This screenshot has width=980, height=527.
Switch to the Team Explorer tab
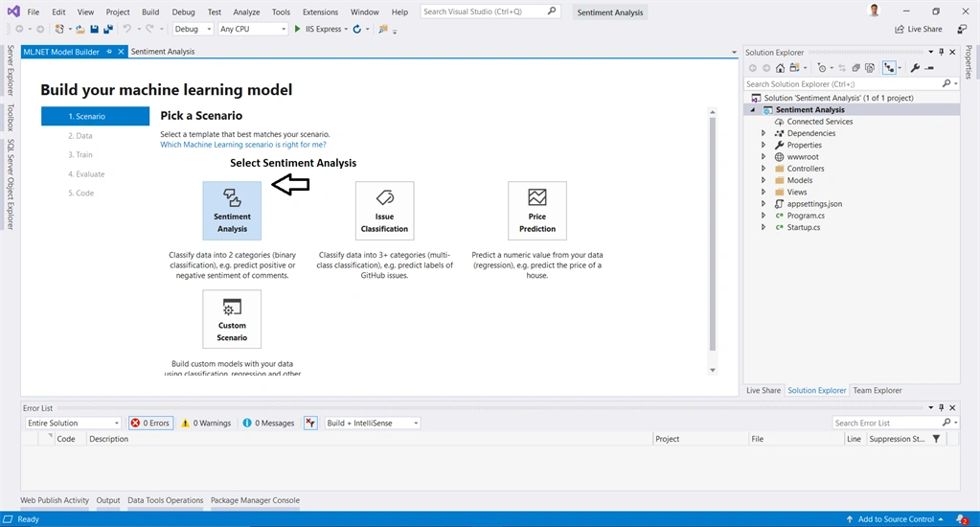[877, 390]
